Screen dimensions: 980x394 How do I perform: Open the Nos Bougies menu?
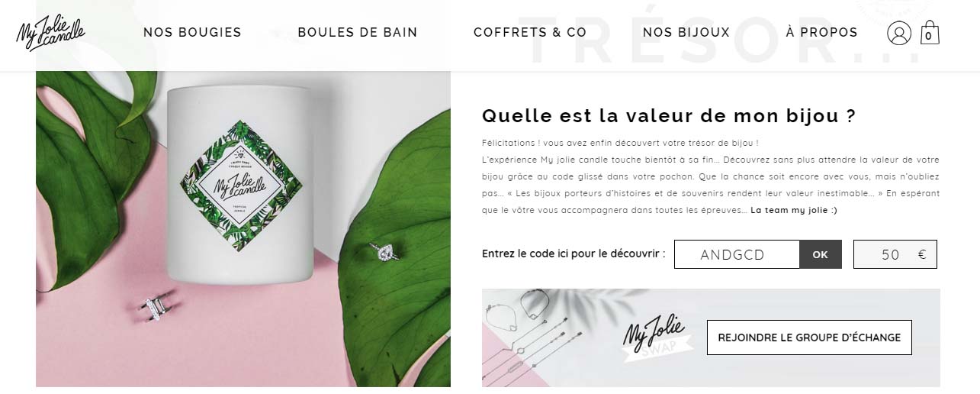click(192, 32)
